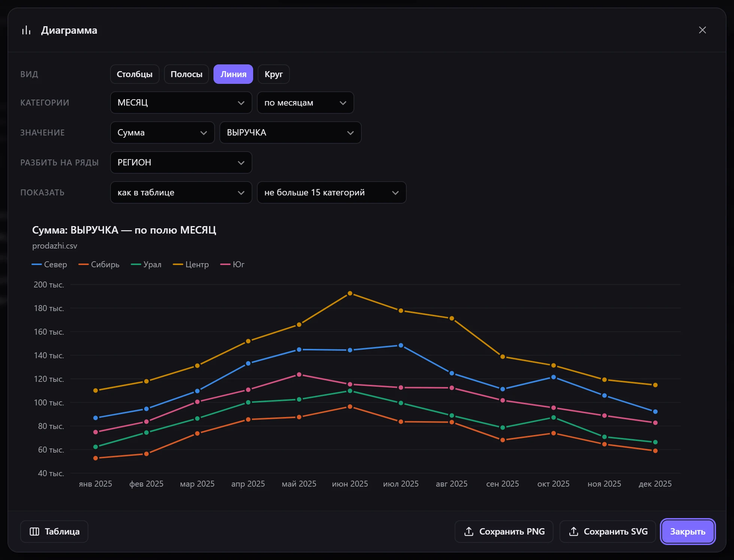Click the Север data point at июл 2025
Viewport: 734px width, 560px height.
point(401,346)
